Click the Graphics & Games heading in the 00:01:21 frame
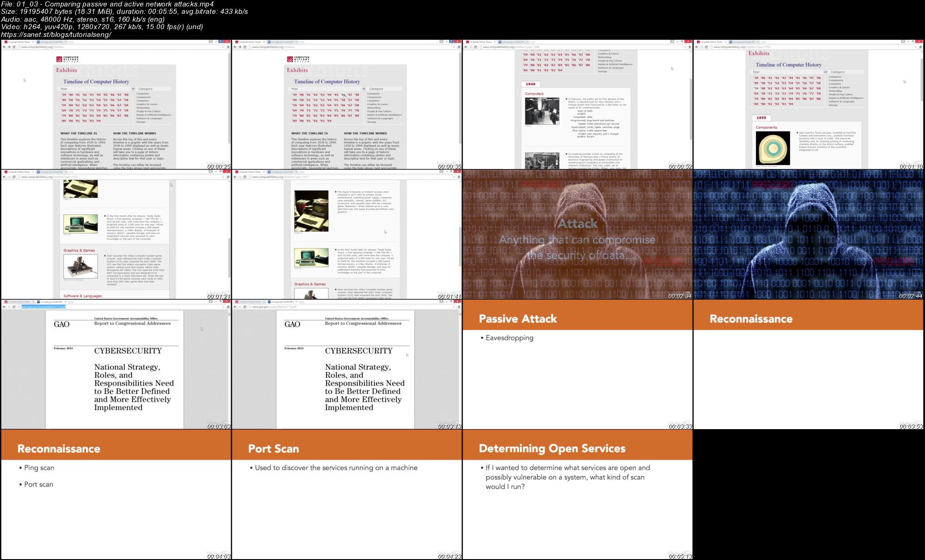 click(79, 251)
